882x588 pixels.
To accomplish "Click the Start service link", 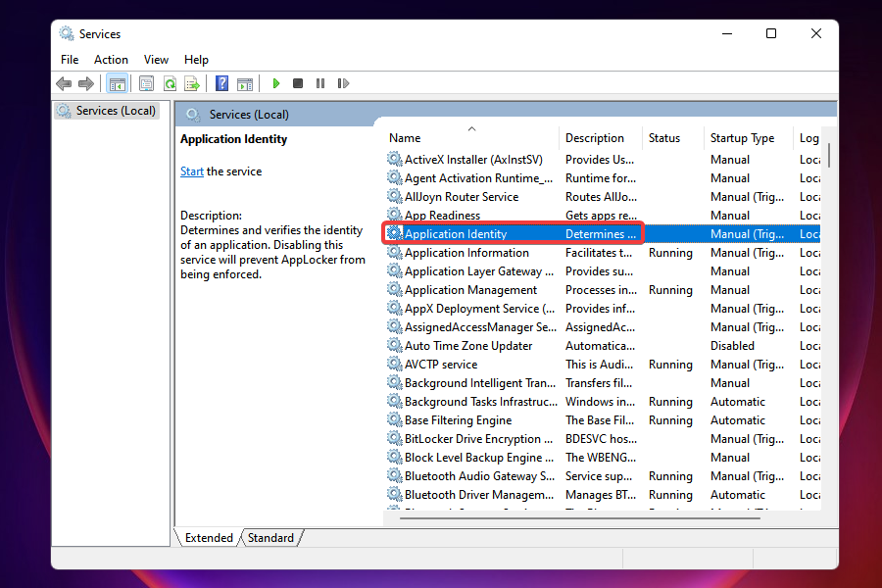I will [x=192, y=171].
